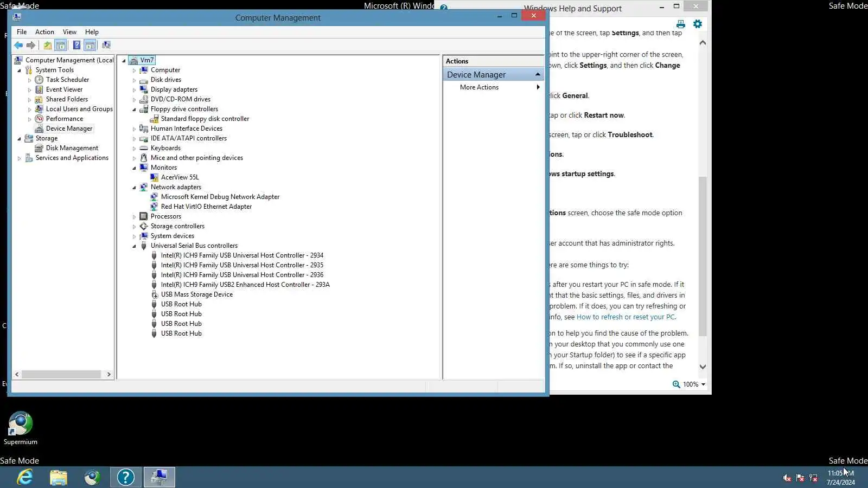Click the left-tree horizontal scrollbar right arrow
This screenshot has height=488, width=868.
(x=108, y=374)
